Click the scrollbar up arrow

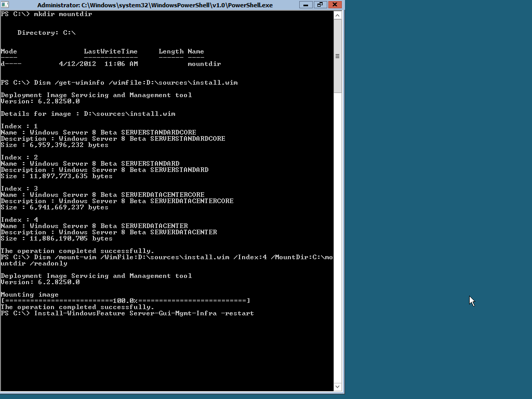click(x=337, y=15)
